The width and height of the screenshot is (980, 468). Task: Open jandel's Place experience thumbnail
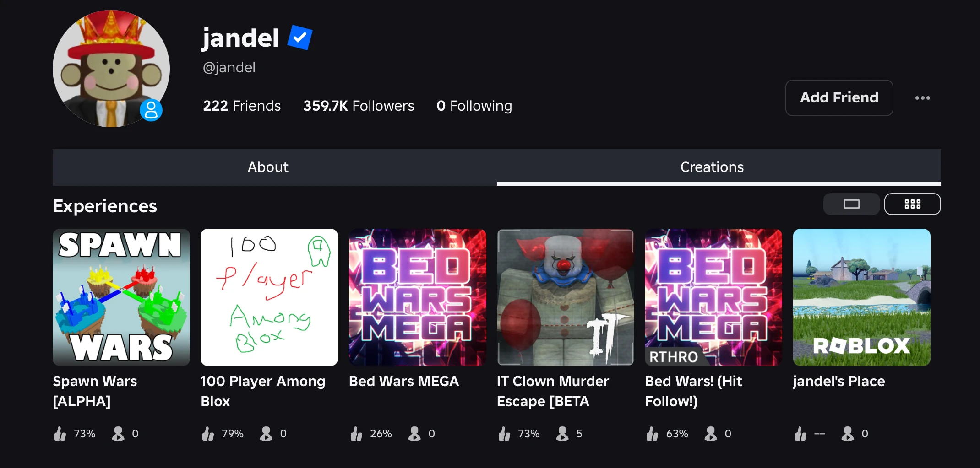coord(861,297)
